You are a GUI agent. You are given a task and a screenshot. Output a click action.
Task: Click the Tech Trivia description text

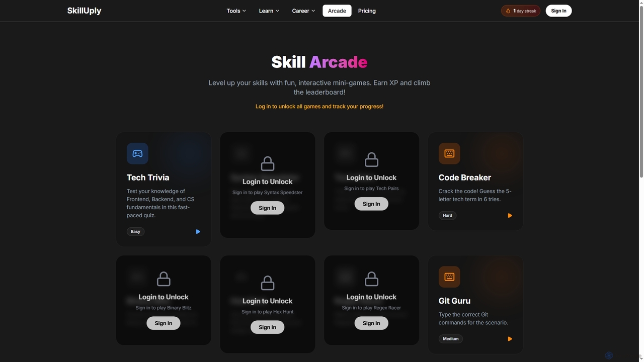(161, 203)
